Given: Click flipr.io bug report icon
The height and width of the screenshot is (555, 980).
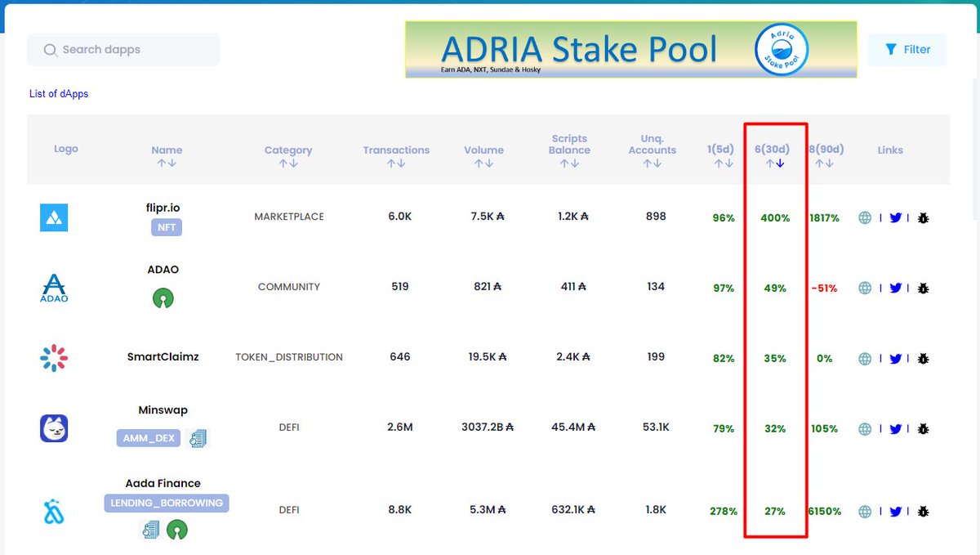Looking at the screenshot, I should pos(924,218).
